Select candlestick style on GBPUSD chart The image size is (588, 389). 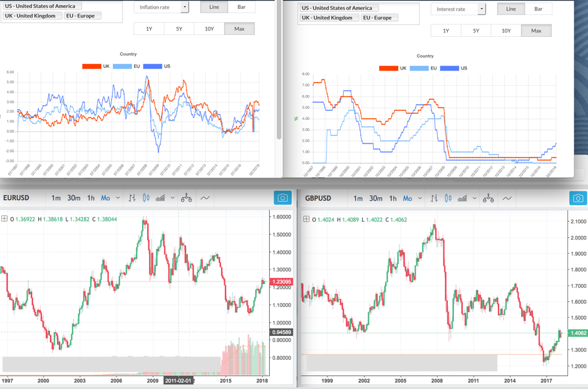point(448,198)
